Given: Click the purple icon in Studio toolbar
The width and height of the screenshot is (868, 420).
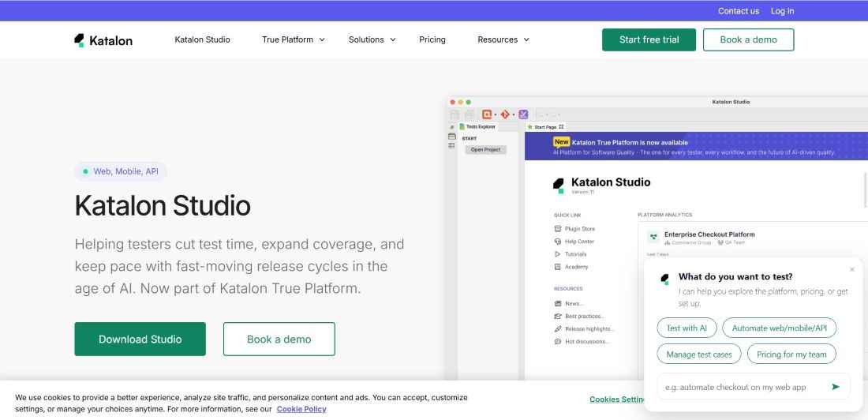Looking at the screenshot, I should click(x=523, y=114).
